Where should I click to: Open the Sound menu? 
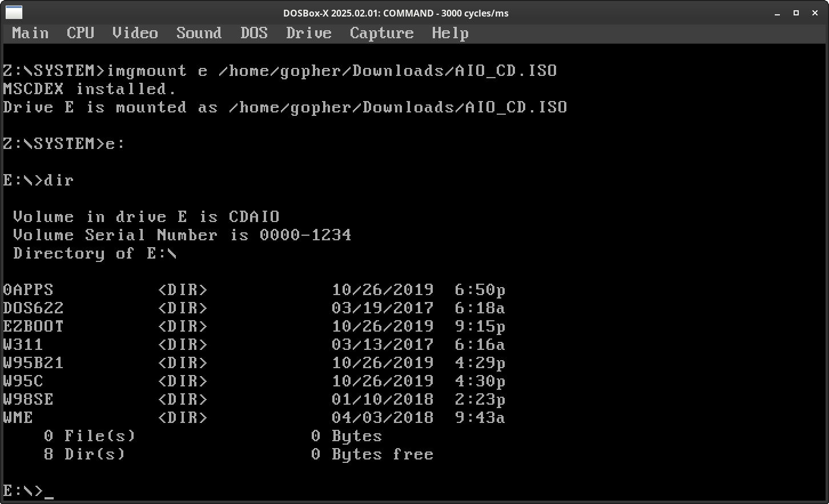[199, 33]
